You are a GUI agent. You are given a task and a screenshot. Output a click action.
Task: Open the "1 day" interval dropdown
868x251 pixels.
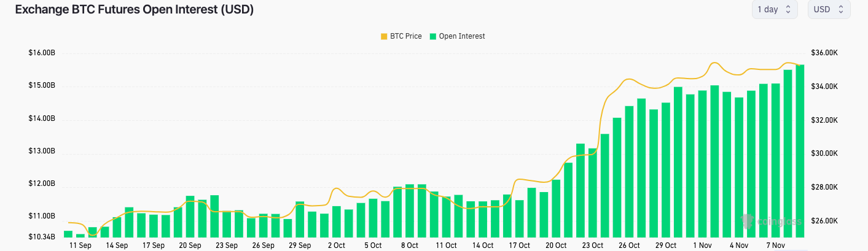pos(774,9)
